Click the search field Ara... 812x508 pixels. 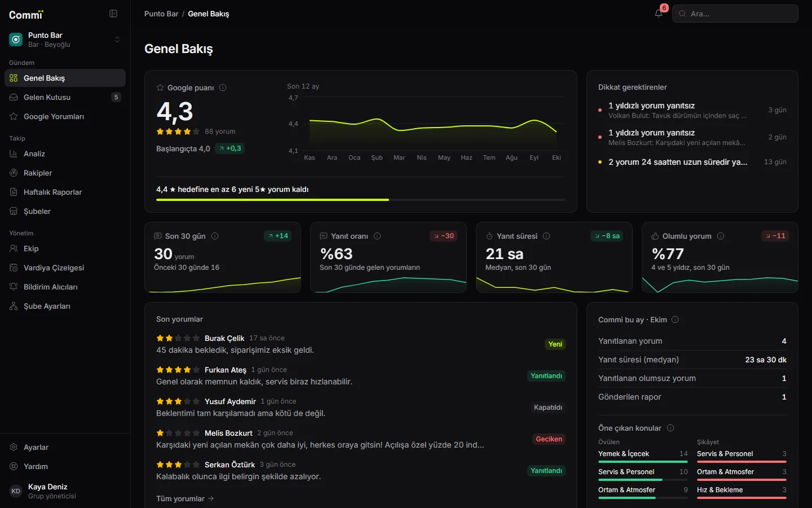[735, 14]
